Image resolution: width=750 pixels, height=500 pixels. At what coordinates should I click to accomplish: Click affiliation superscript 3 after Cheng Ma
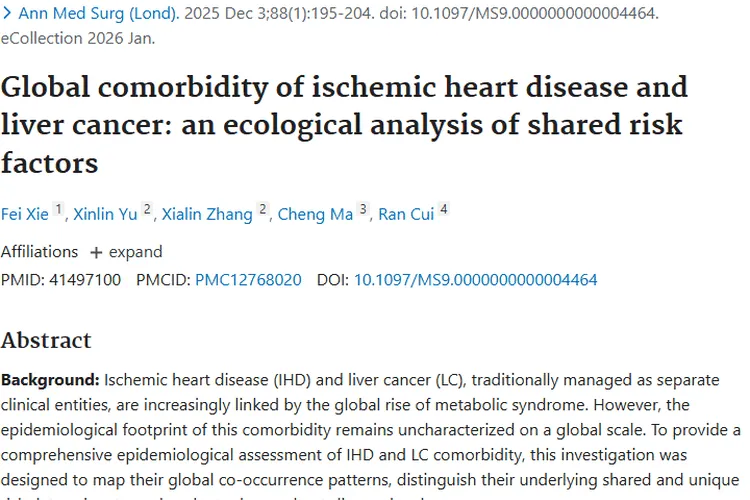coord(363,210)
